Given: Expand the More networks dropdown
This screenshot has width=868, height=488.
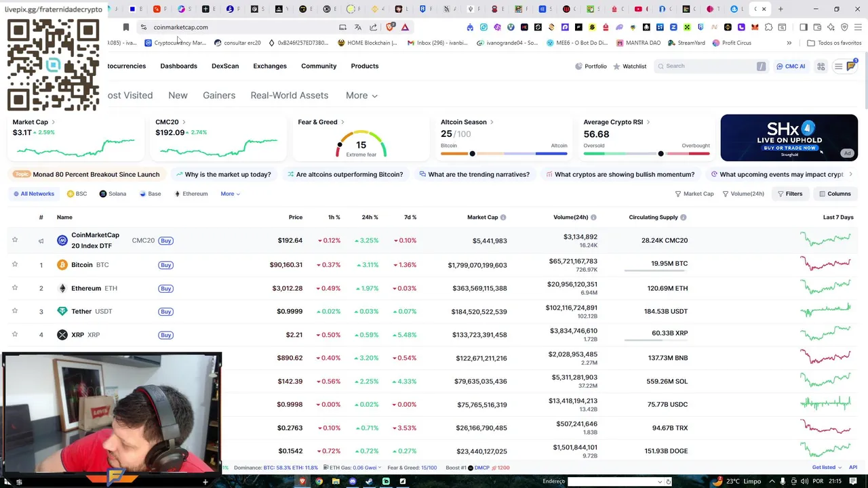Looking at the screenshot, I should tap(230, 194).
